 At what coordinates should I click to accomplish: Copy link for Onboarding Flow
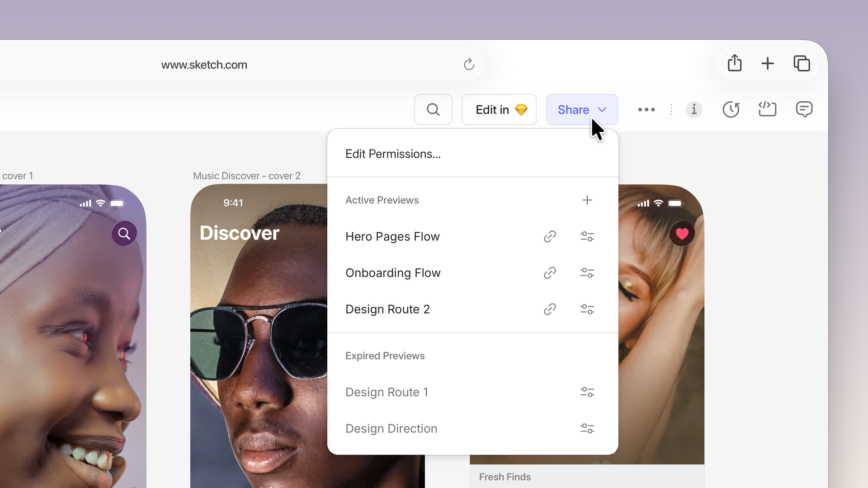coord(550,273)
